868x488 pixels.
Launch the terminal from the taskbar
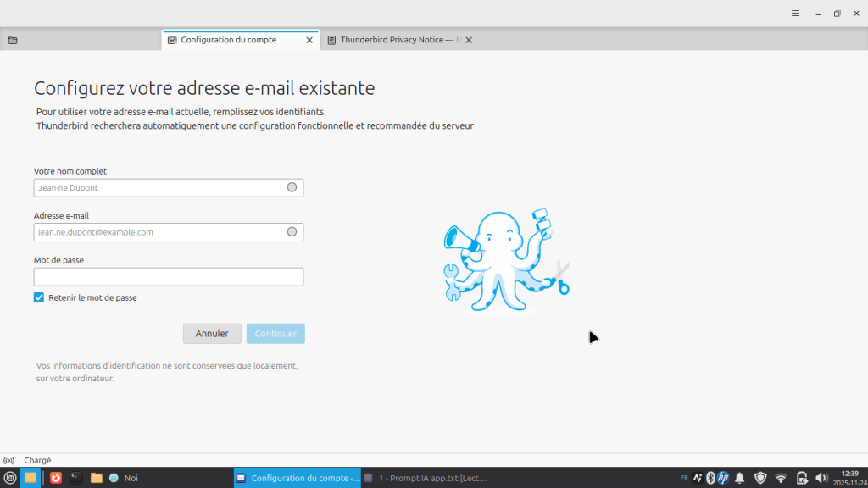point(75,478)
